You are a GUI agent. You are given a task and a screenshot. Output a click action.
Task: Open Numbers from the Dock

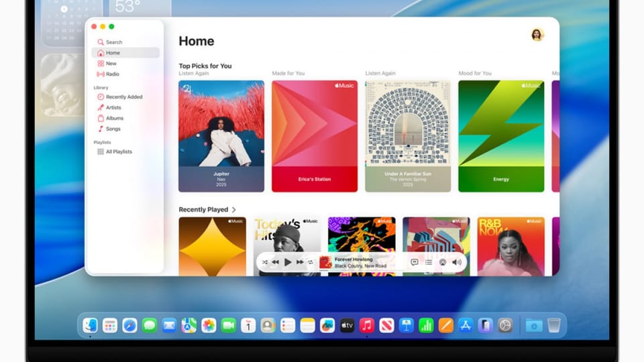pos(426,326)
